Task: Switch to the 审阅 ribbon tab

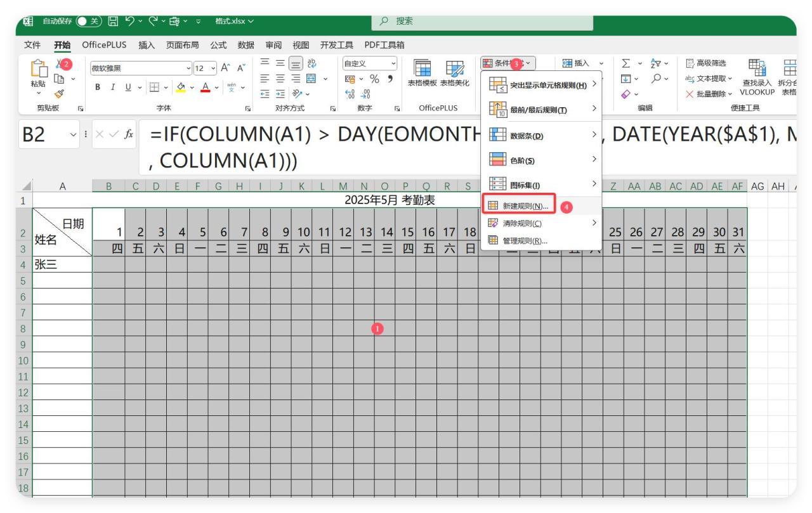Action: point(273,45)
